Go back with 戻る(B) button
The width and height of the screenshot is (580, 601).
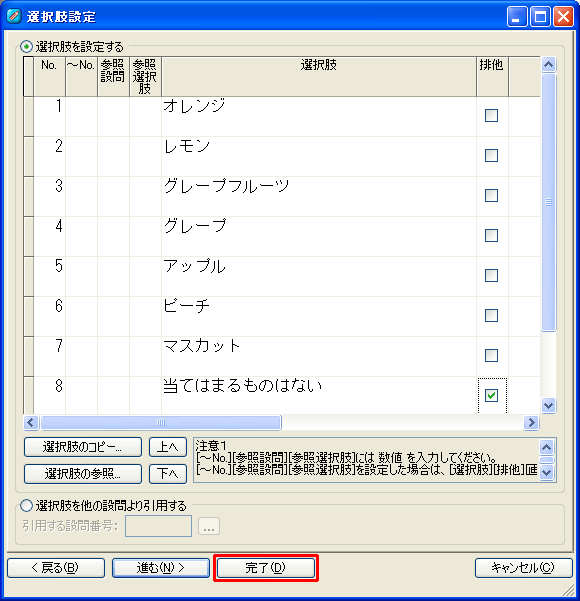[56, 568]
